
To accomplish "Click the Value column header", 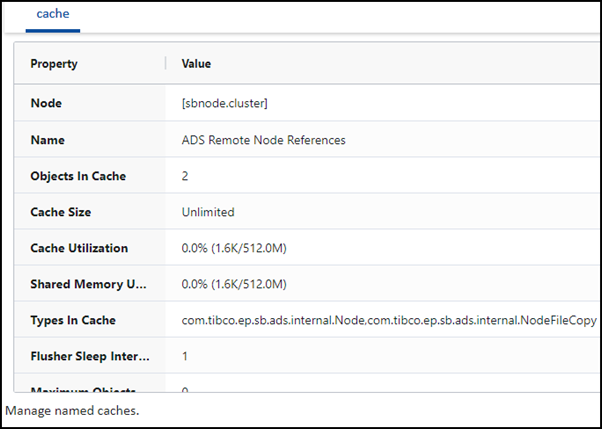I will pyautogui.click(x=196, y=64).
